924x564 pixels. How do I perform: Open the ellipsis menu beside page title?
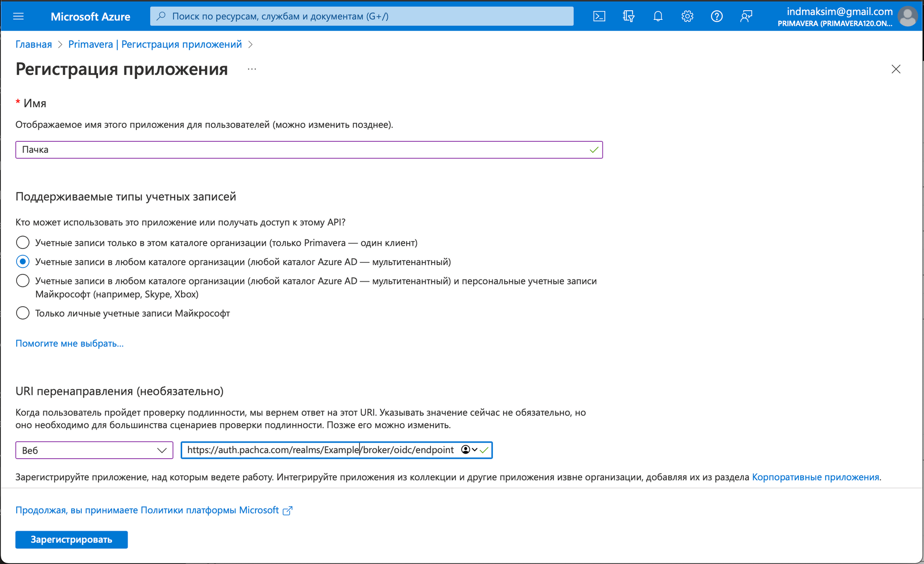[252, 69]
